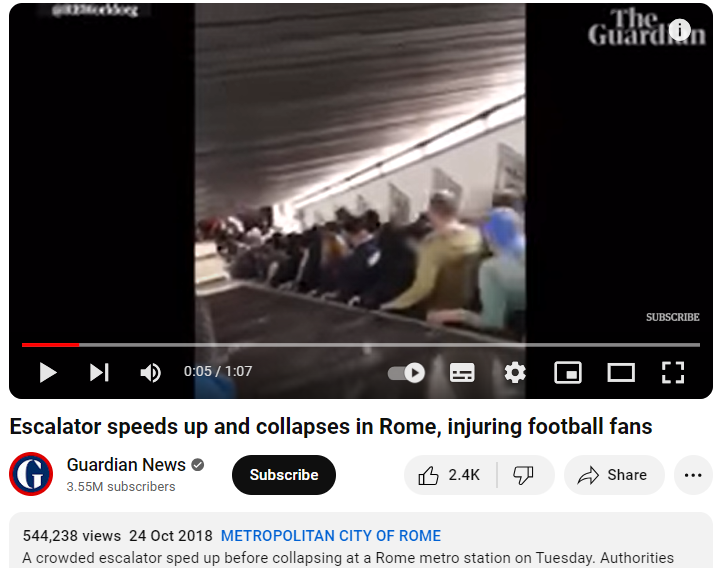Turn on subtitles/closed captions

tap(462, 372)
